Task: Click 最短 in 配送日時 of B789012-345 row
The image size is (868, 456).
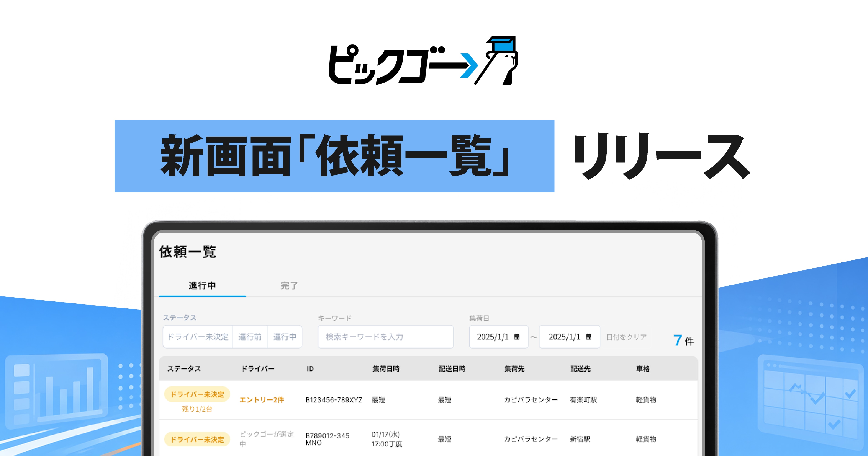Action: point(444,439)
